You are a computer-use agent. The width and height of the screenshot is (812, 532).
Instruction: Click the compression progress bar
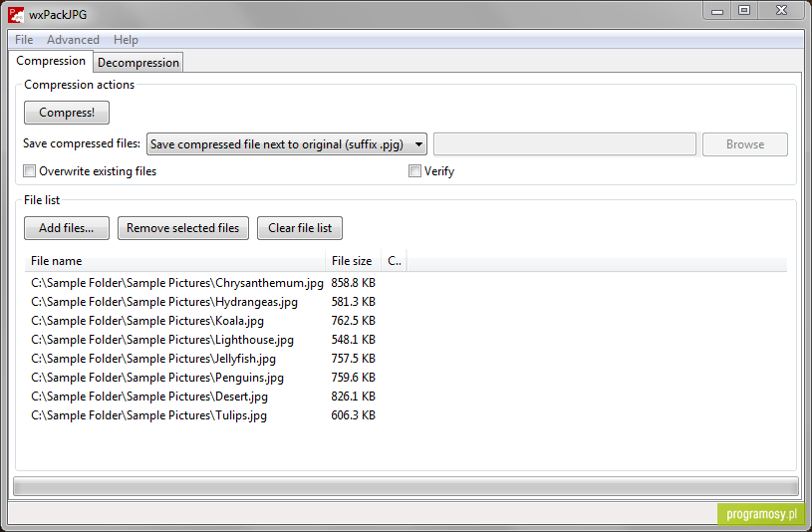[406, 486]
